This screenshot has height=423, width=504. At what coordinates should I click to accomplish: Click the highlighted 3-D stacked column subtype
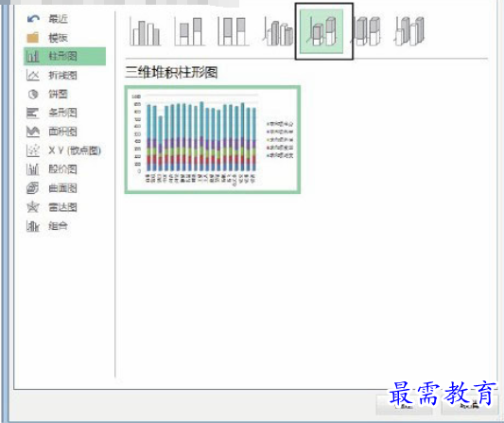pos(322,31)
